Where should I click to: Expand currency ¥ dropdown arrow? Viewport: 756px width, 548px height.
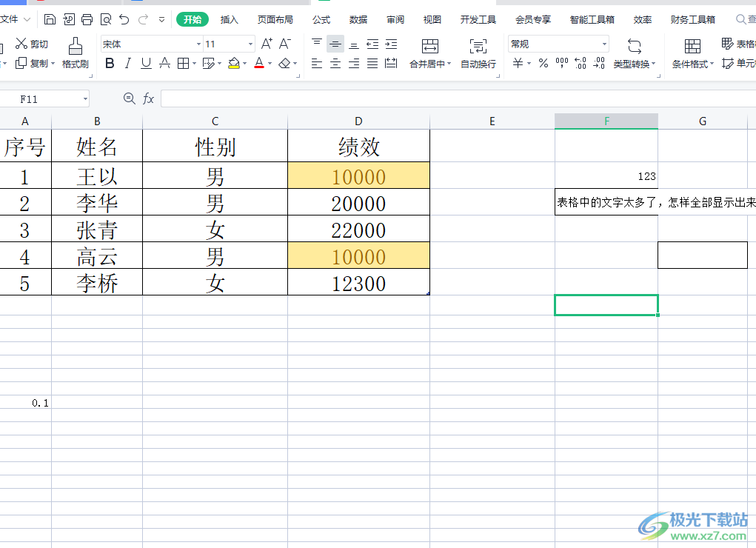click(529, 63)
